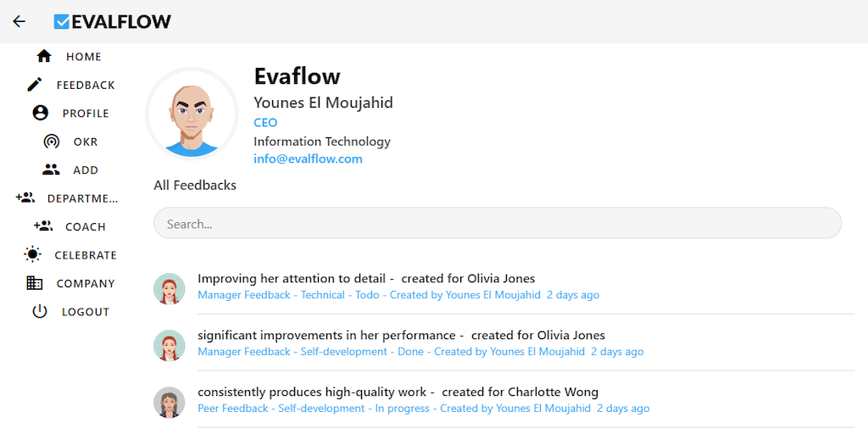The height and width of the screenshot is (434, 868).
Task: Click the Departments add-group icon
Action: [25, 198]
